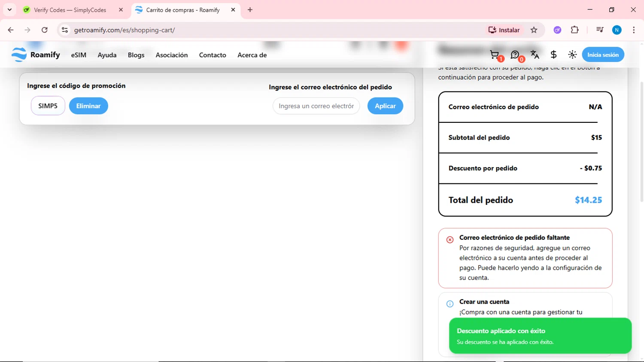The height and width of the screenshot is (362, 644).
Task: Click the browser back arrow
Action: pos(11,30)
